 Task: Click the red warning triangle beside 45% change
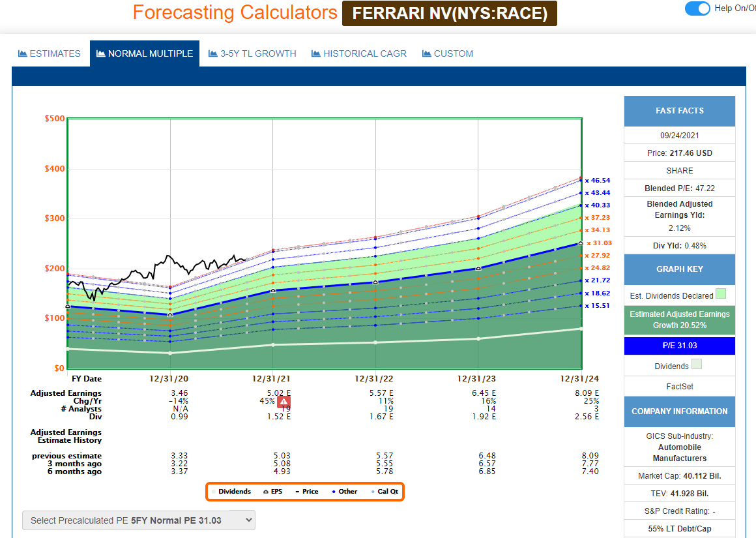(283, 402)
